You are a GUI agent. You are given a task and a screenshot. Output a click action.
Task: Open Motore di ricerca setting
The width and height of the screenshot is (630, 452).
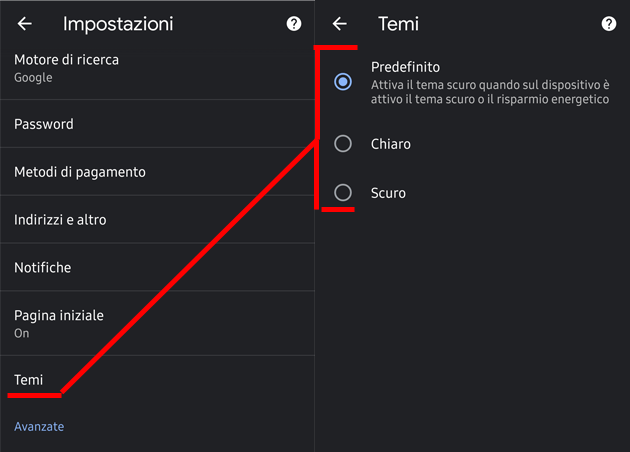pyautogui.click(x=66, y=68)
